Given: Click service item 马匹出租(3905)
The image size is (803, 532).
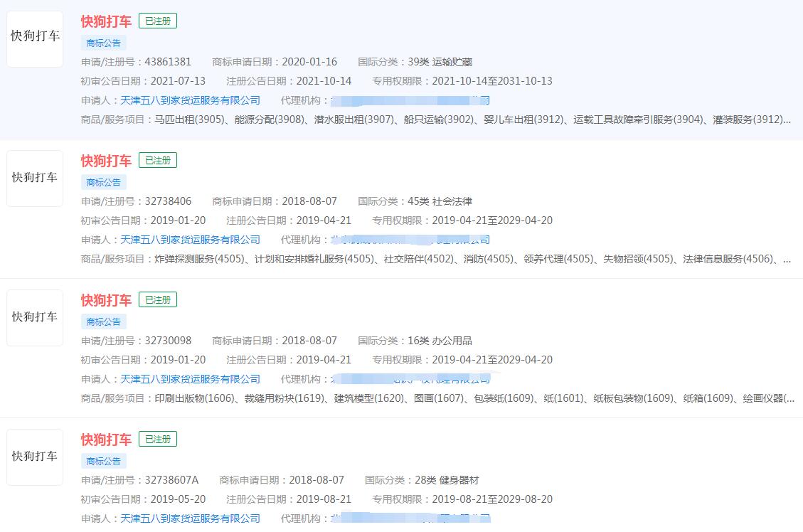Looking at the screenshot, I should [190, 119].
